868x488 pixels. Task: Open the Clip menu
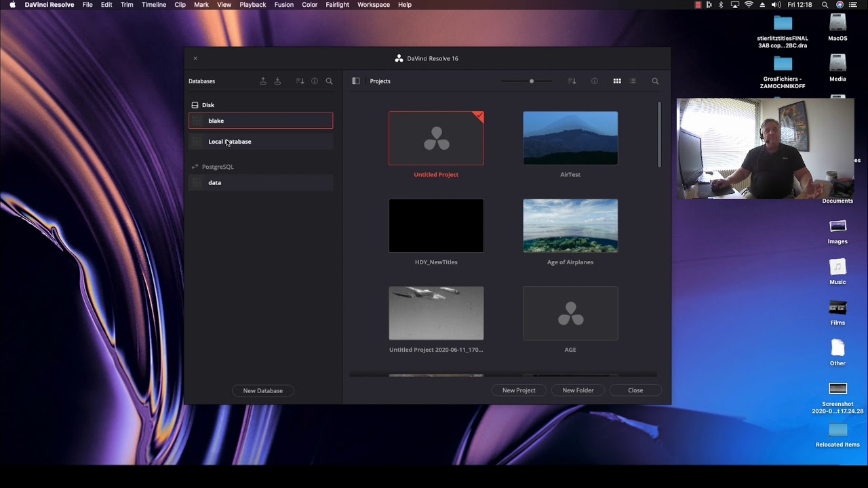180,5
